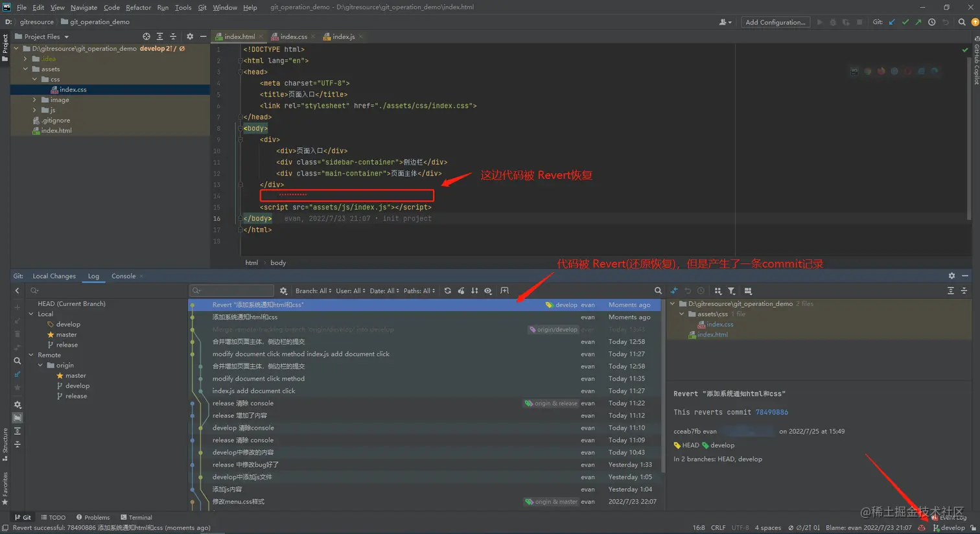Open Local Changes tab in Git panel
This screenshot has height=534, width=980.
point(54,276)
